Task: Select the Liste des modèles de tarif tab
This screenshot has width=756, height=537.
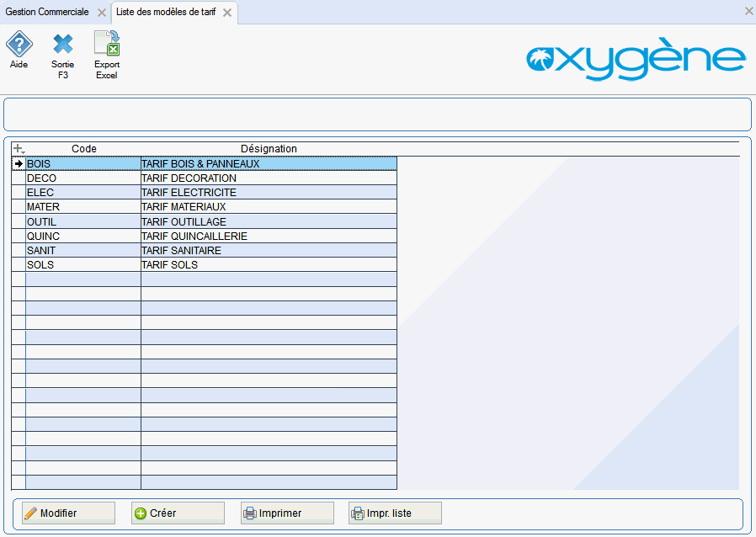Action: (x=166, y=12)
